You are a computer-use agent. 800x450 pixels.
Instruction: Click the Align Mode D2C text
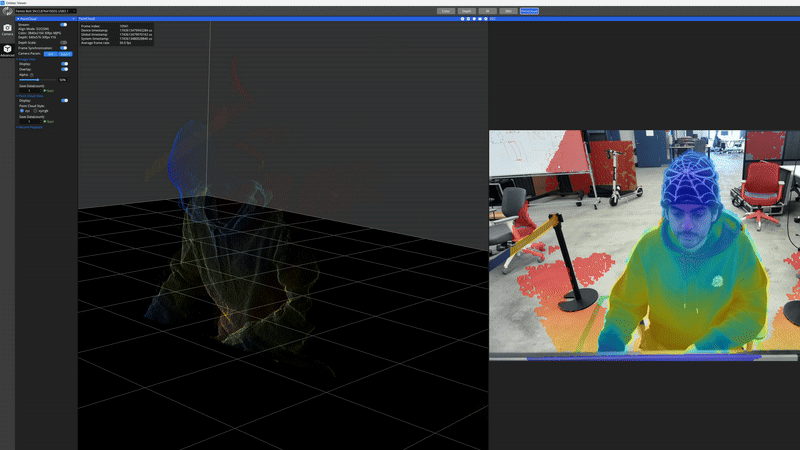click(x=34, y=29)
